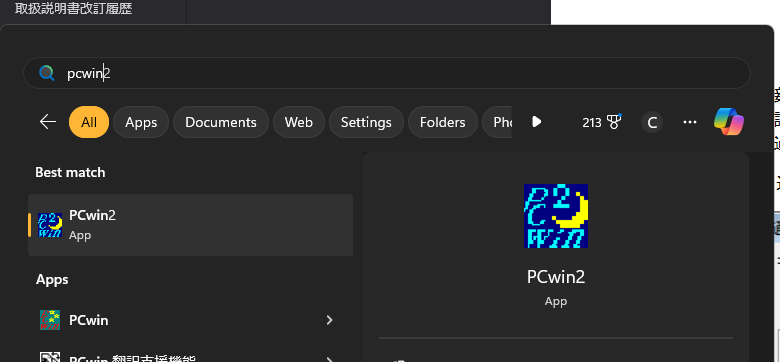Switch to the Folders filter tab
Image resolution: width=780 pixels, height=362 pixels.
(x=443, y=122)
